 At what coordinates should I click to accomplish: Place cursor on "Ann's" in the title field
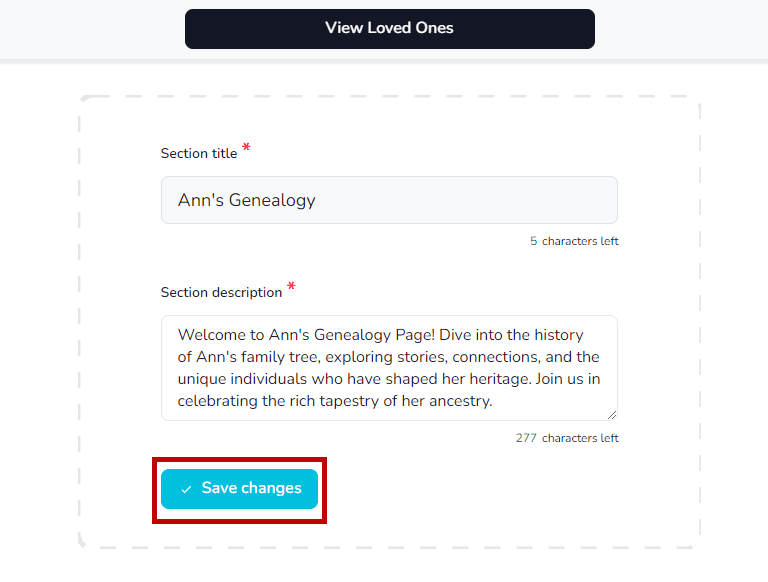pos(200,200)
